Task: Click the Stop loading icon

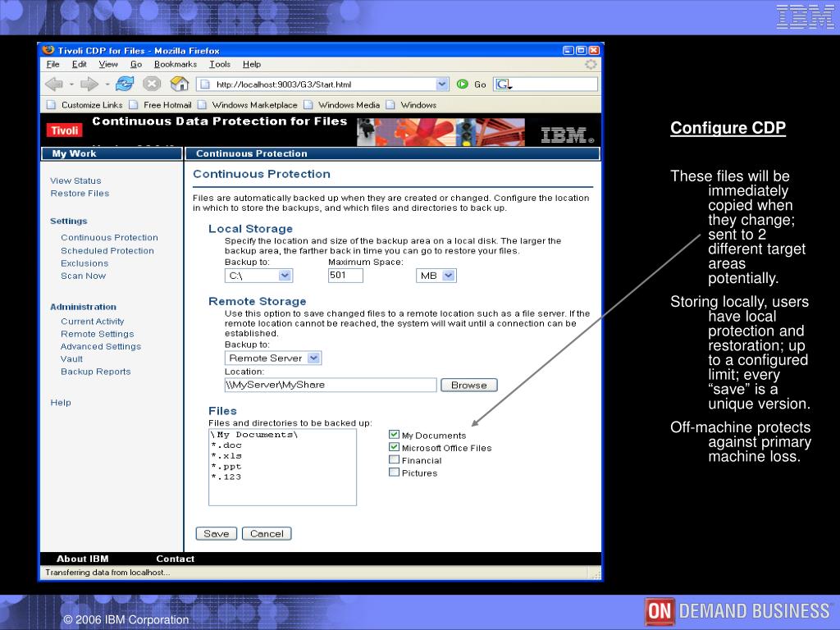Action: [152, 84]
